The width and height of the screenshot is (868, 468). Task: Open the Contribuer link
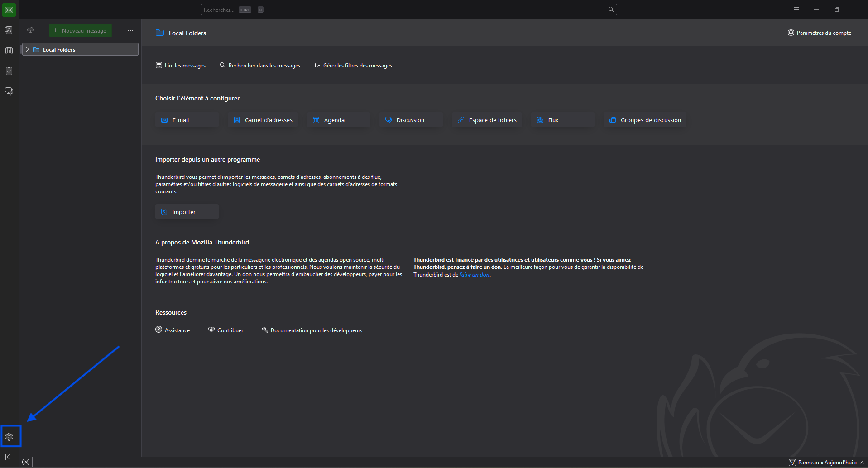coord(230,330)
